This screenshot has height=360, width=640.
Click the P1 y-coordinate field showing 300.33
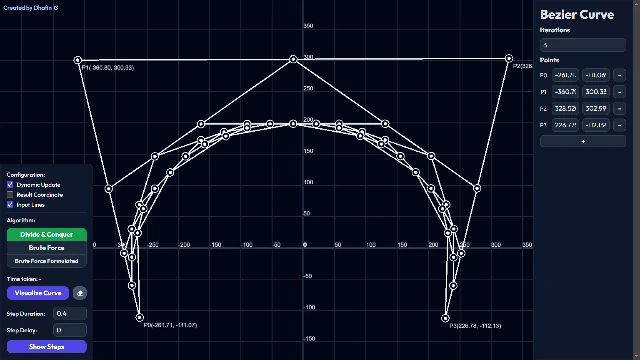(x=596, y=92)
